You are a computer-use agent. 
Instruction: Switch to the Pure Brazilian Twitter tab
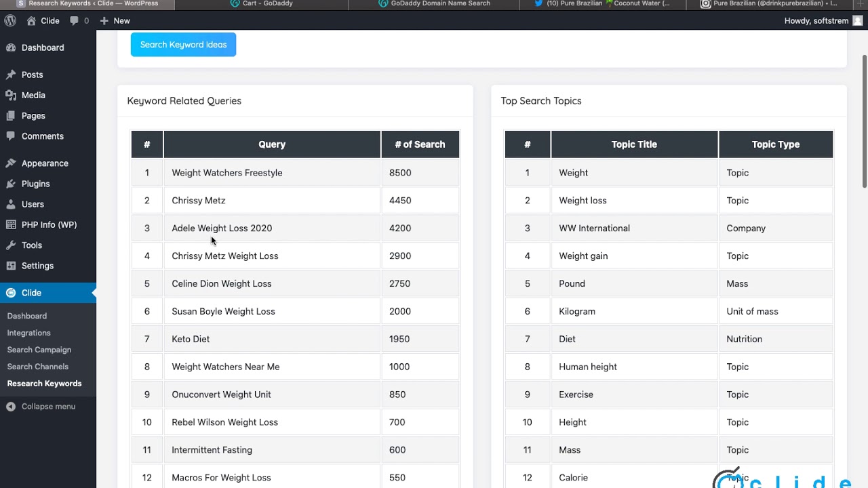[x=603, y=4]
